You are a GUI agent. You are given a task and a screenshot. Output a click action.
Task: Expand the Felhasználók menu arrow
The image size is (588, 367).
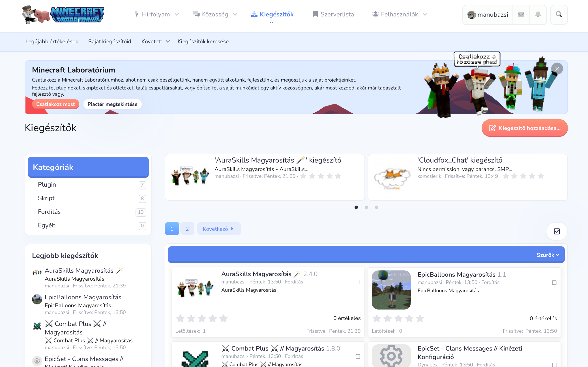pos(425,14)
